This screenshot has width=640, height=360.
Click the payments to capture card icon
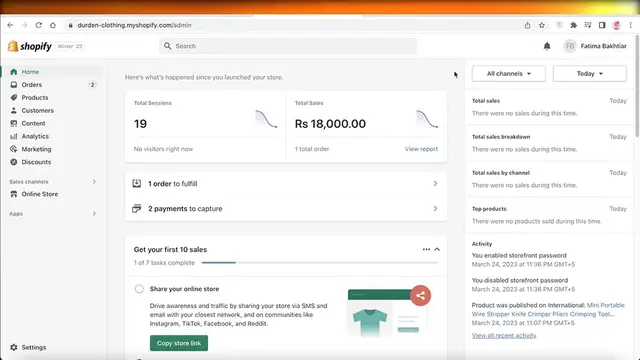click(137, 209)
